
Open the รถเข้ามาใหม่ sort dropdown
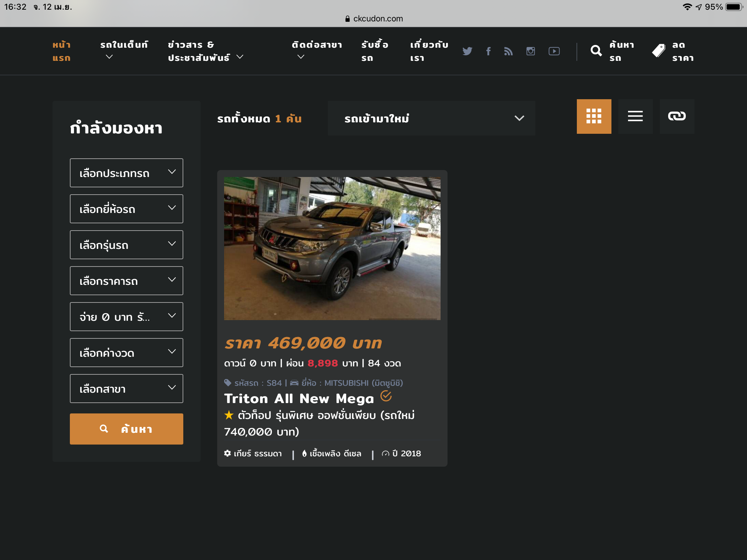(x=431, y=118)
